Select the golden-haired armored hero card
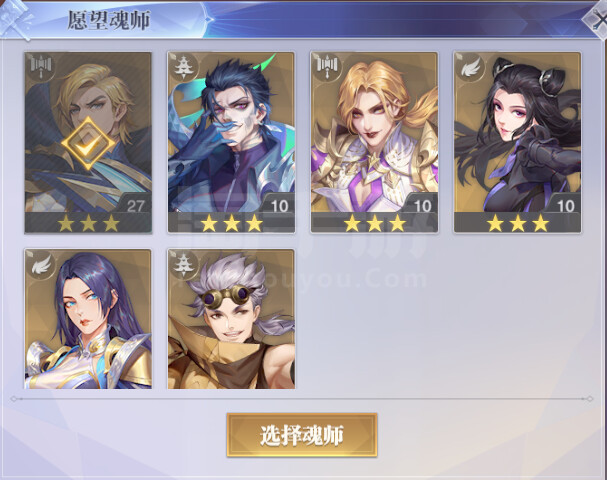This screenshot has width=607, height=480. (x=374, y=142)
